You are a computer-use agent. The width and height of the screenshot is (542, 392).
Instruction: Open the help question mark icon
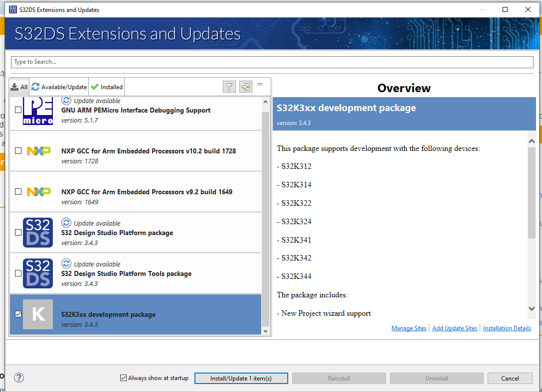[x=18, y=378]
